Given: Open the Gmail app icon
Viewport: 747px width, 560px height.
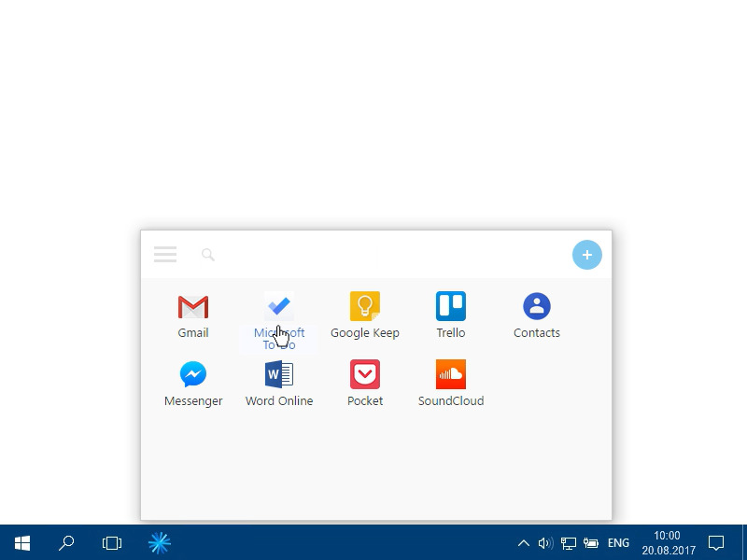Looking at the screenshot, I should pos(193,307).
